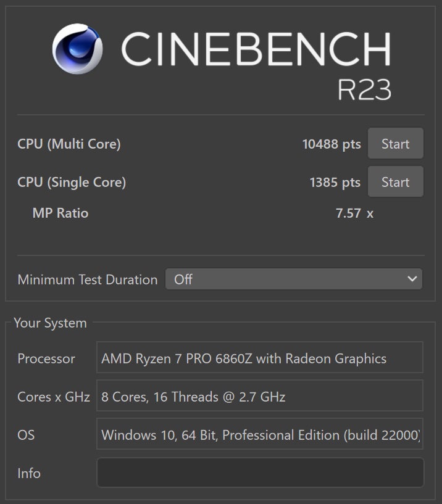Image resolution: width=442 pixels, height=504 pixels.
Task: Select the Processor name field
Action: [x=260, y=358]
